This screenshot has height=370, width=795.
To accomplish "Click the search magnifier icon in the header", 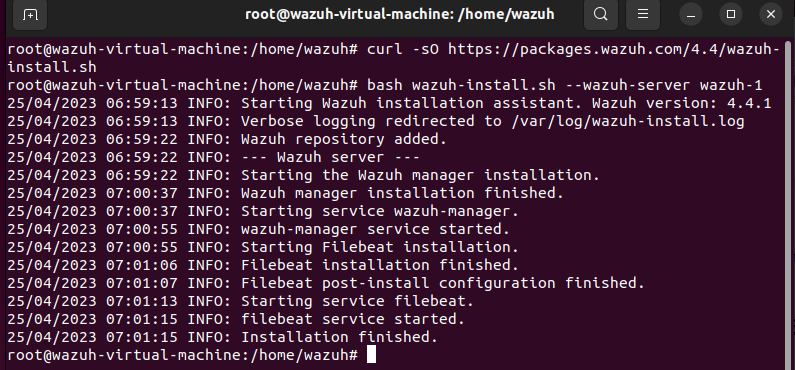I will (601, 14).
